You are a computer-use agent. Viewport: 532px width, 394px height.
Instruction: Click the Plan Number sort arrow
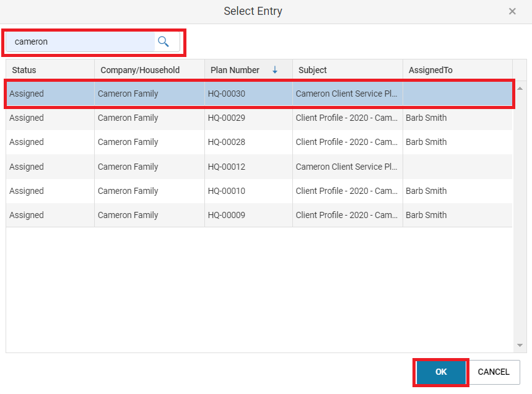(275, 70)
